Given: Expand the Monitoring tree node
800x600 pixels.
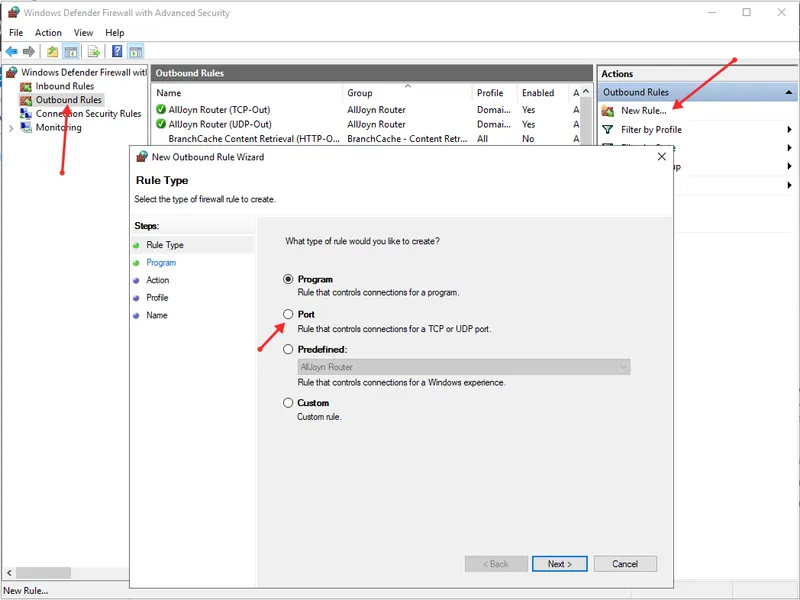Looking at the screenshot, I should pos(11,128).
